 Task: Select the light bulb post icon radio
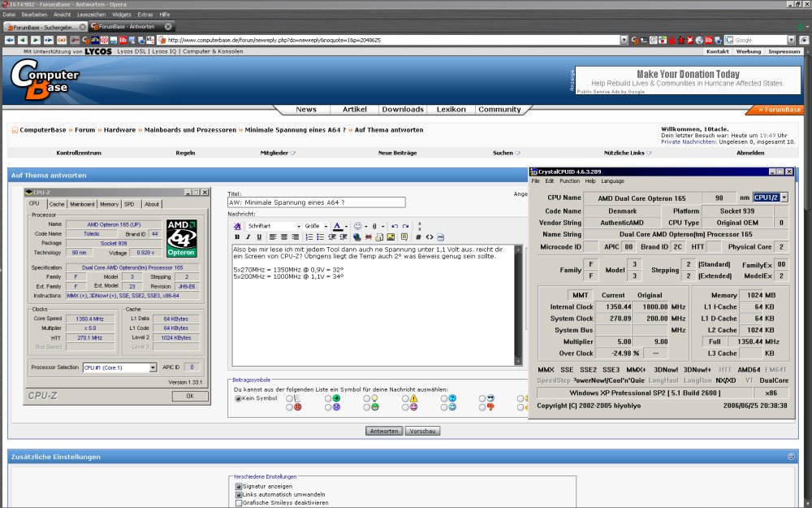[366, 398]
